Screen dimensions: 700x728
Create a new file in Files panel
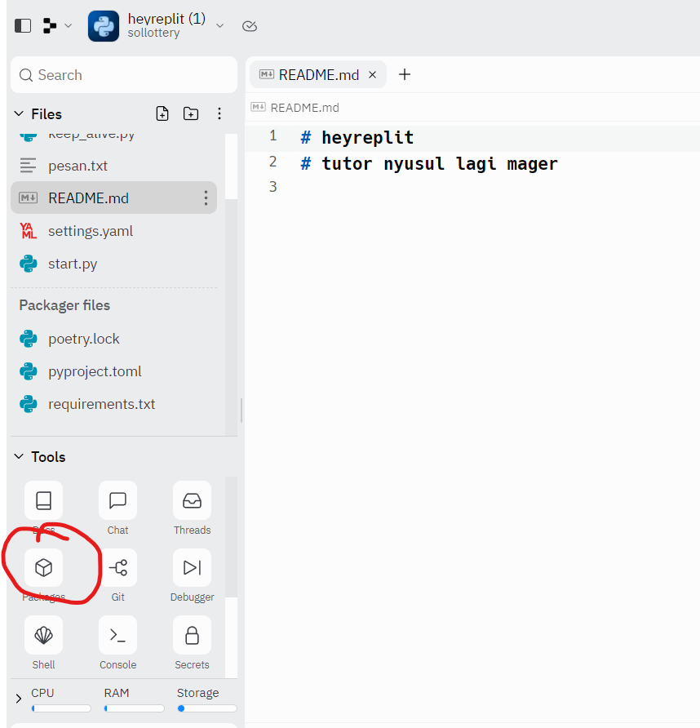coord(162,113)
